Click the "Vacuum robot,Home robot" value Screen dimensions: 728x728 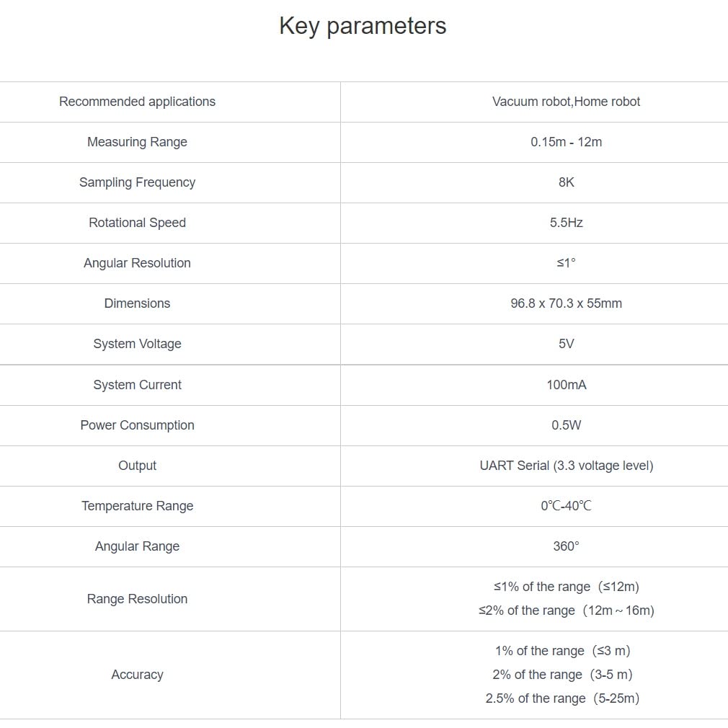pyautogui.click(x=566, y=102)
